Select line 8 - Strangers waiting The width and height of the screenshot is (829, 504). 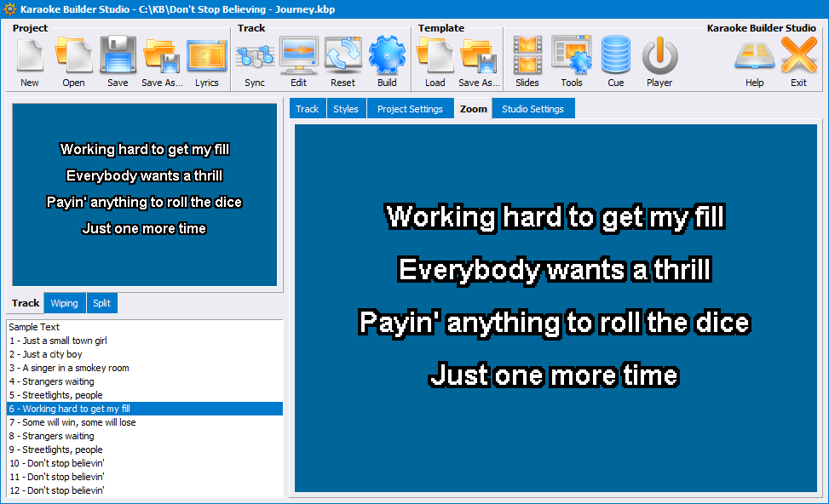click(145, 437)
